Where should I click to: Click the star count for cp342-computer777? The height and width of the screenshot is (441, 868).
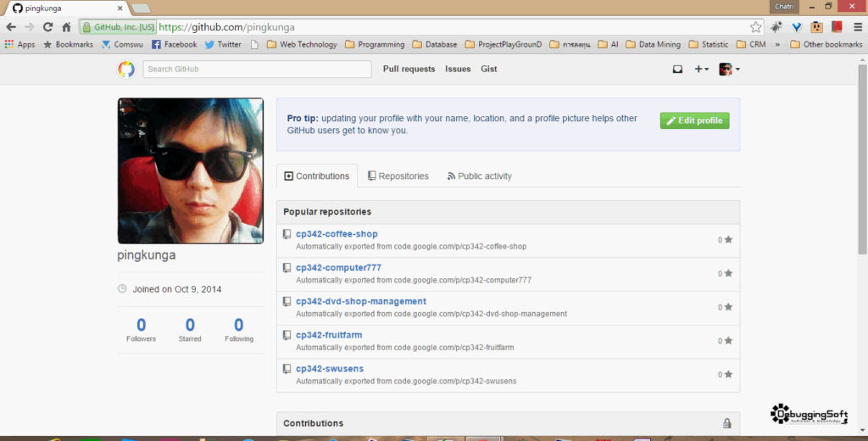pyautogui.click(x=726, y=274)
